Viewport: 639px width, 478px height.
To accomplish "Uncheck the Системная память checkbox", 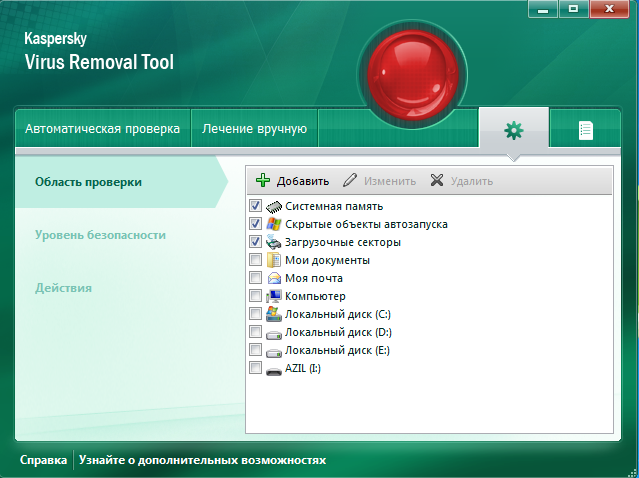I will (x=256, y=205).
